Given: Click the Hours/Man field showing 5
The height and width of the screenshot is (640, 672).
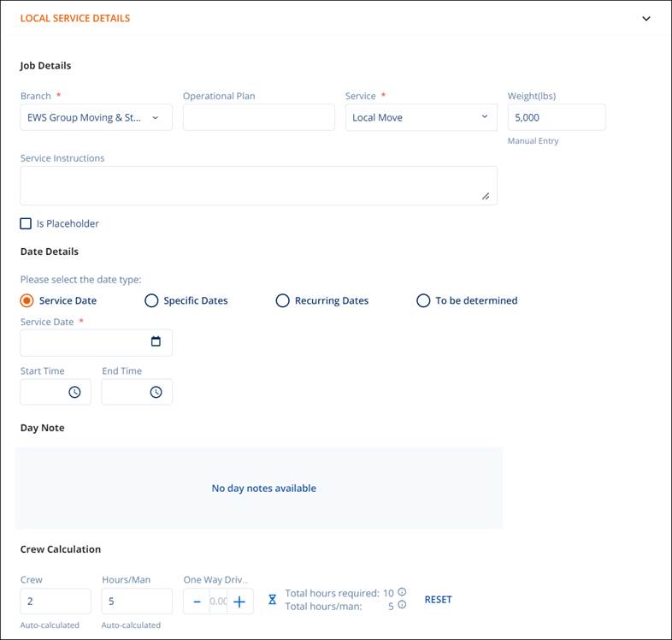Looking at the screenshot, I should click(x=137, y=601).
